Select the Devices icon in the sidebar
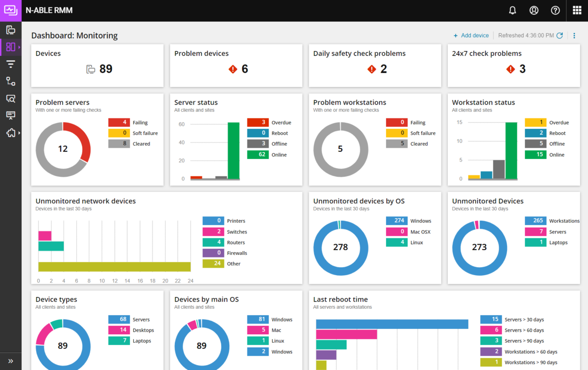Image resolution: width=588 pixels, height=370 pixels. coord(11,29)
